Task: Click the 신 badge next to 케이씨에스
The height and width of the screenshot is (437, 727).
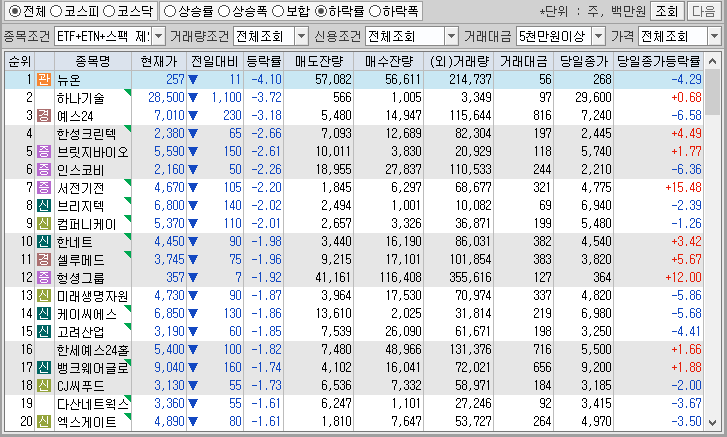Action: coord(44,314)
